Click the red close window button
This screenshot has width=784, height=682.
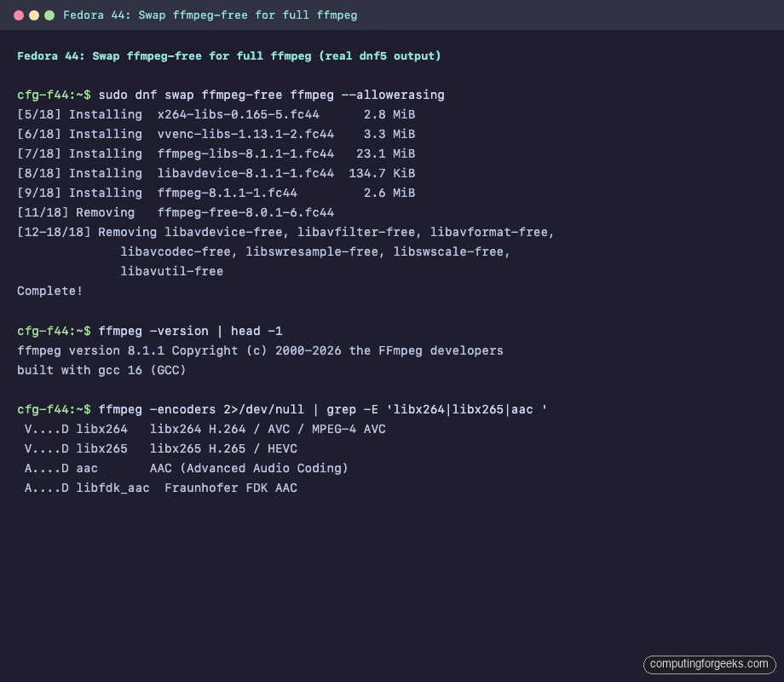[19, 15]
